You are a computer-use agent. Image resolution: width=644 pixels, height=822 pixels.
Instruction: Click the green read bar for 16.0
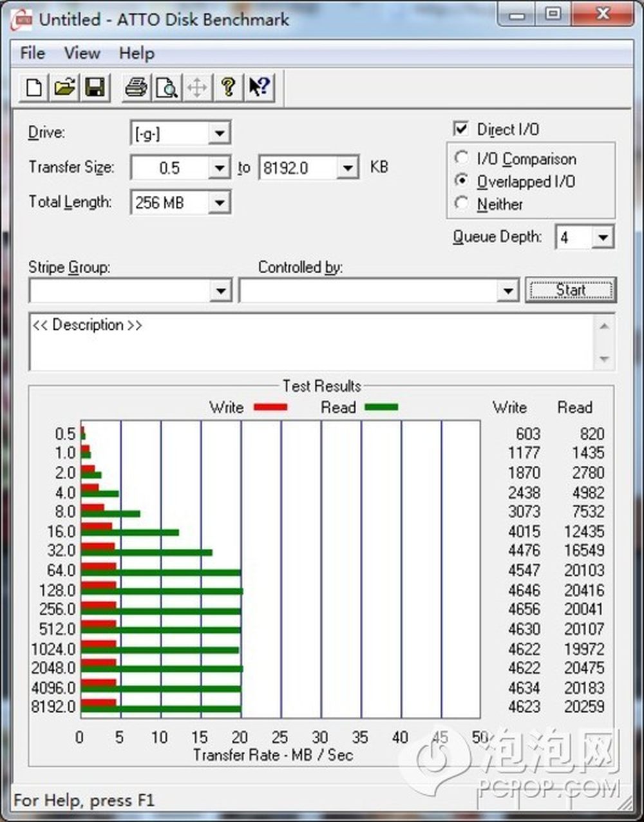(x=130, y=532)
